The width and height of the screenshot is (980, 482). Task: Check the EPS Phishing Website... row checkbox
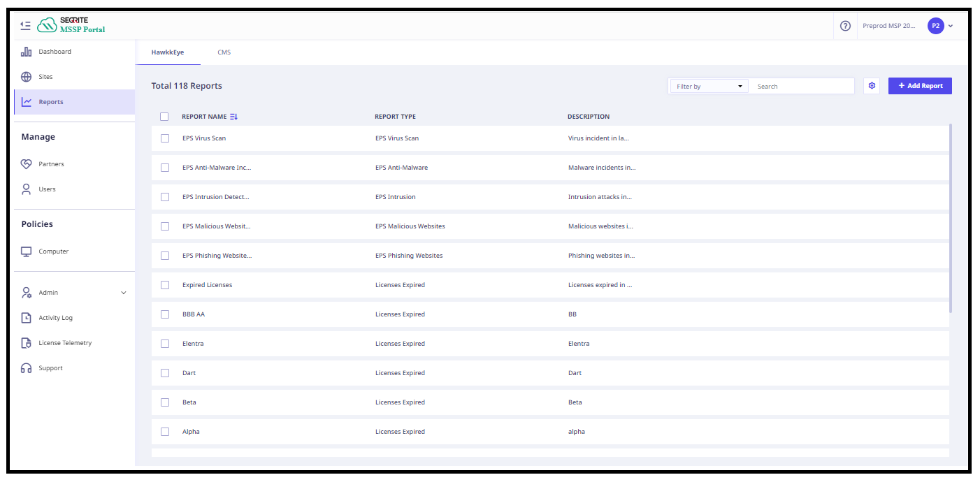(x=165, y=256)
